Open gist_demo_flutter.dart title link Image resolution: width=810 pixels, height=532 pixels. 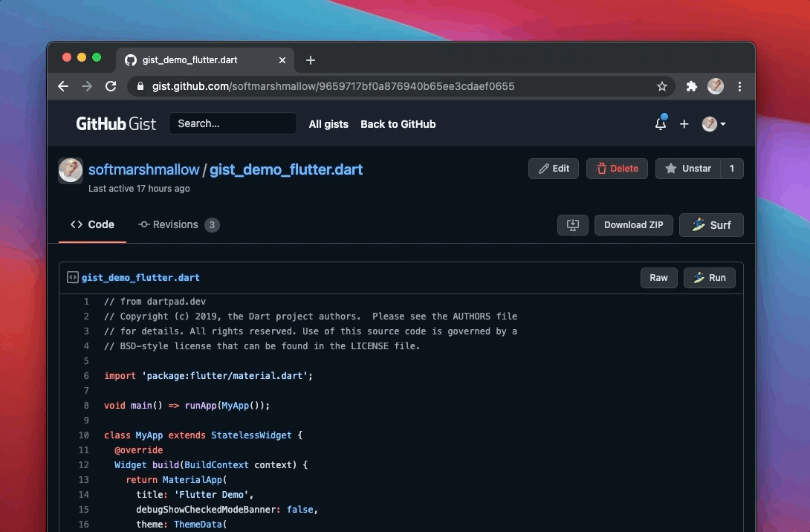click(285, 169)
